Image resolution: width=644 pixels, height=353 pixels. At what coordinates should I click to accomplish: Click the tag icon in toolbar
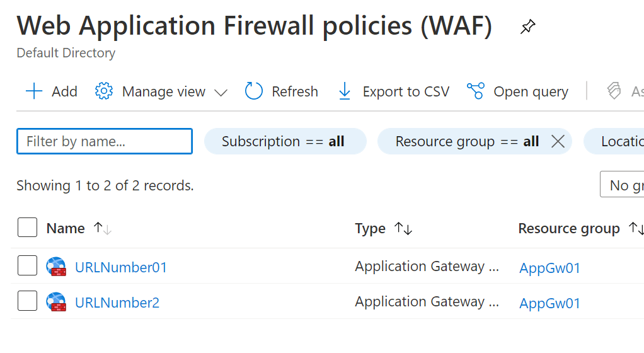coord(614,91)
